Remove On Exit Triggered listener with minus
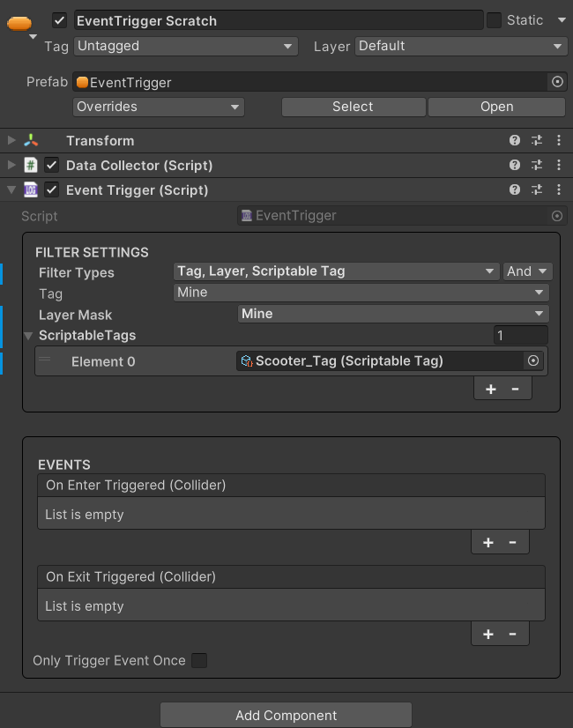573x728 pixels. point(513,635)
